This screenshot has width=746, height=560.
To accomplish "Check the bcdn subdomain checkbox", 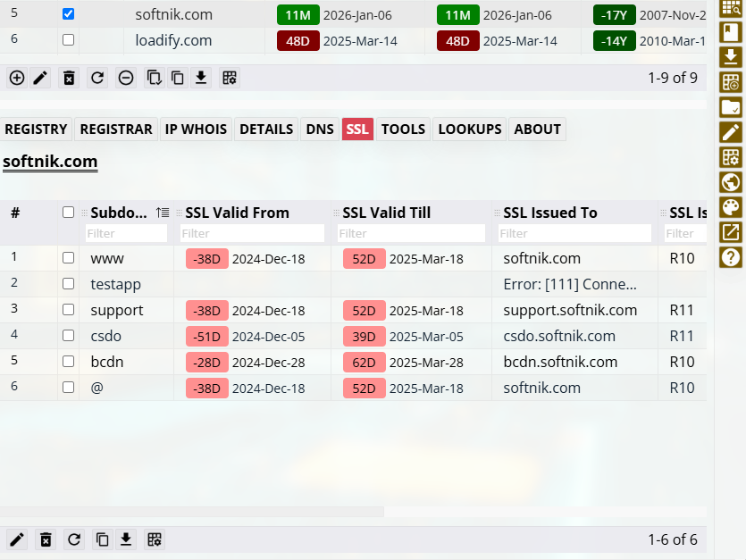I will click(x=69, y=361).
